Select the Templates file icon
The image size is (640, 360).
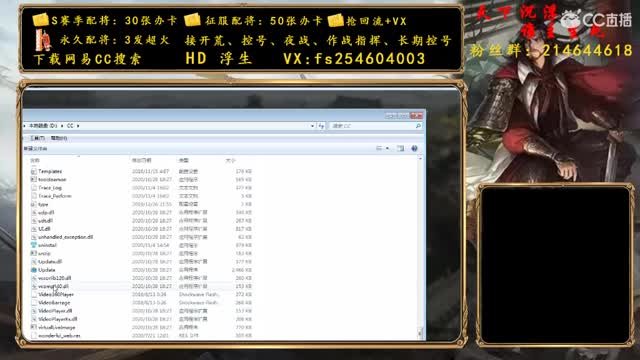pyautogui.click(x=34, y=171)
